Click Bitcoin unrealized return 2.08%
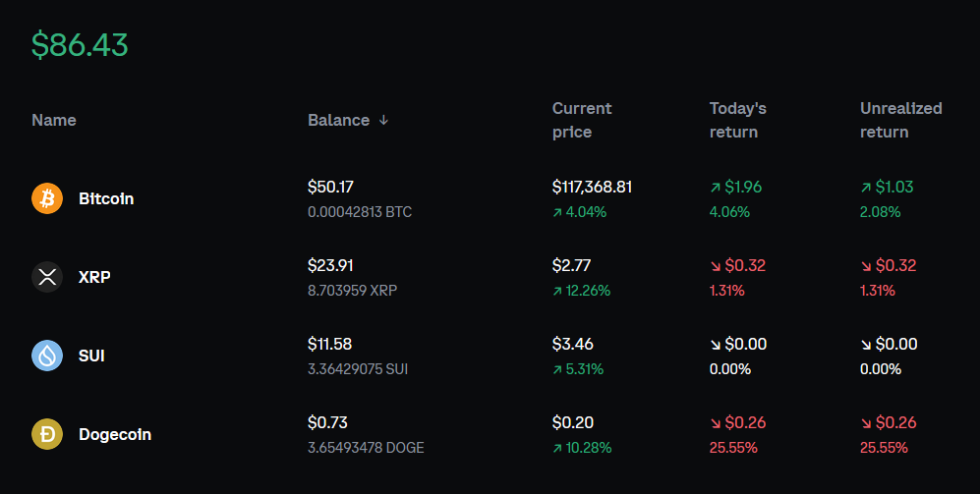Viewport: 980px width, 494px height. tap(880, 212)
